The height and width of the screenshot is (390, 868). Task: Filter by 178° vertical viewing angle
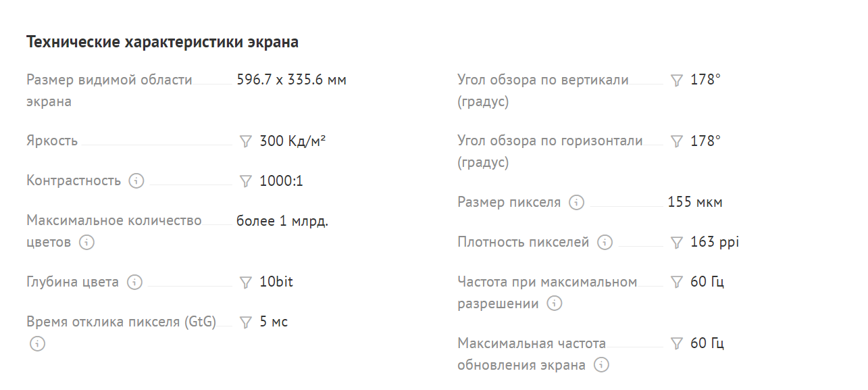[x=676, y=80]
